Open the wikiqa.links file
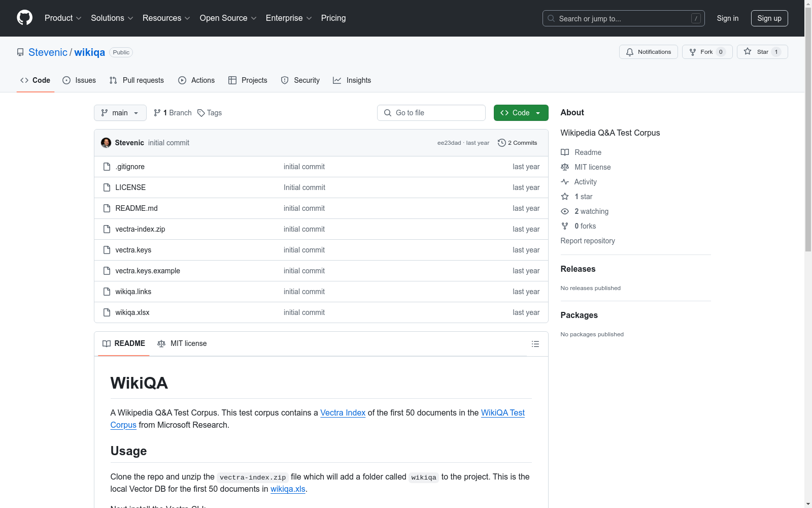Image resolution: width=812 pixels, height=508 pixels. pos(133,292)
